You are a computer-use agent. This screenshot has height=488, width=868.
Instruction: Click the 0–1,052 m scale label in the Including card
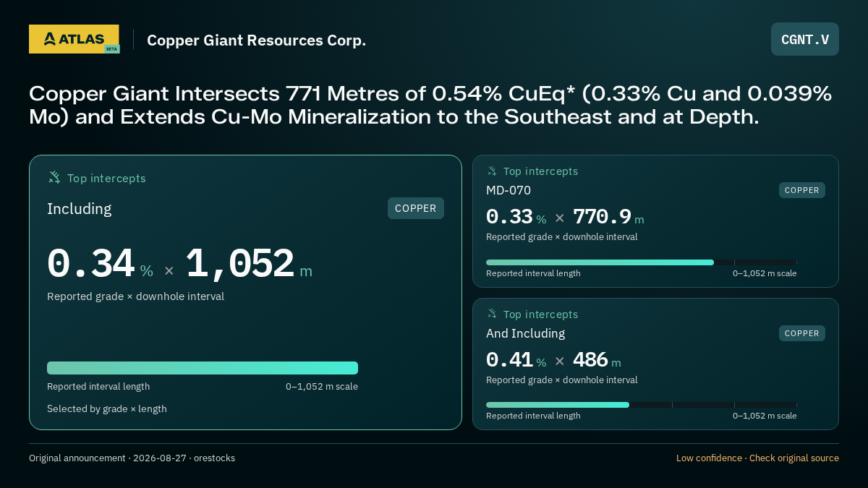click(322, 387)
